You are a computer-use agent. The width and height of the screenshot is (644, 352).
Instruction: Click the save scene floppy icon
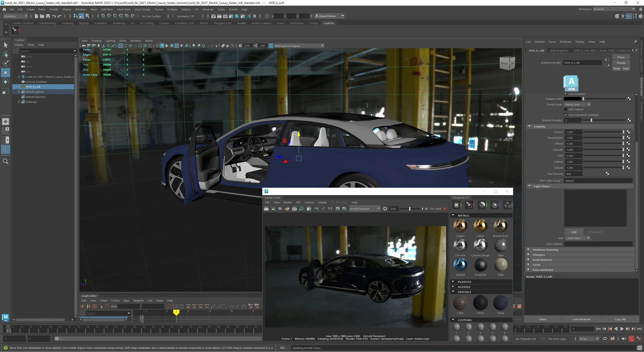coord(48,16)
